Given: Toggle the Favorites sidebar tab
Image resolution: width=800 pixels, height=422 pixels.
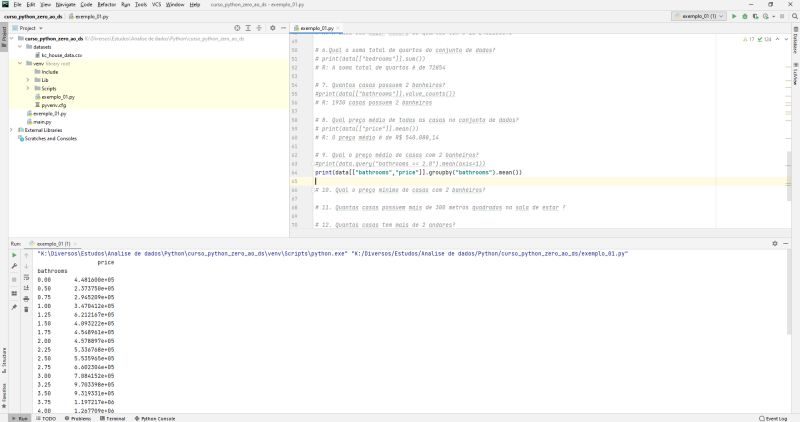Looking at the screenshot, I should point(4,396).
